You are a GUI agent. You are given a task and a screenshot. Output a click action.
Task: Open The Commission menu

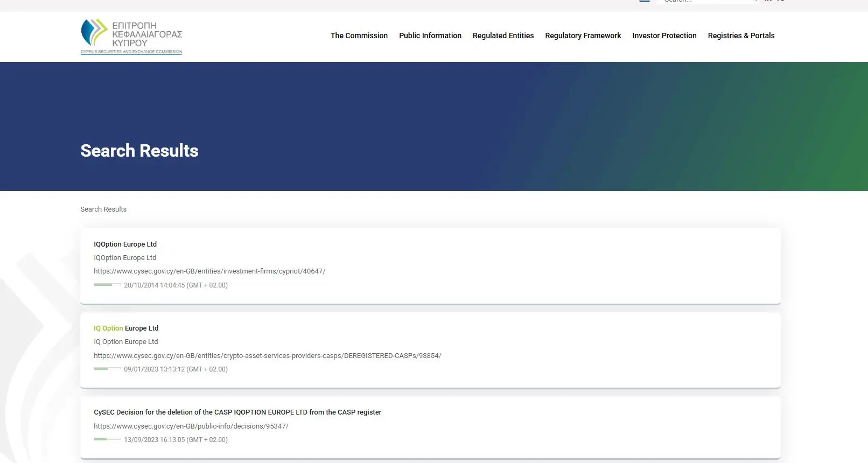pyautogui.click(x=359, y=36)
